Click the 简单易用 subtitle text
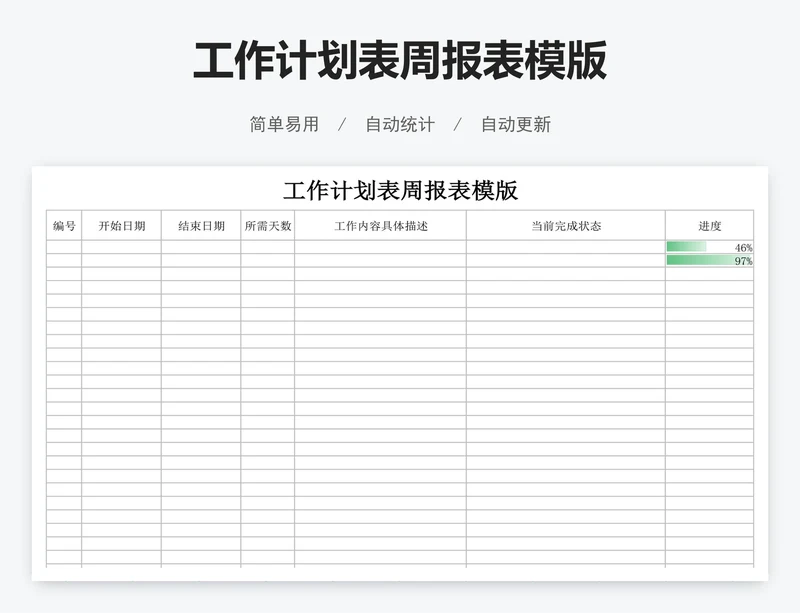This screenshot has height=613, width=800. click(x=284, y=125)
